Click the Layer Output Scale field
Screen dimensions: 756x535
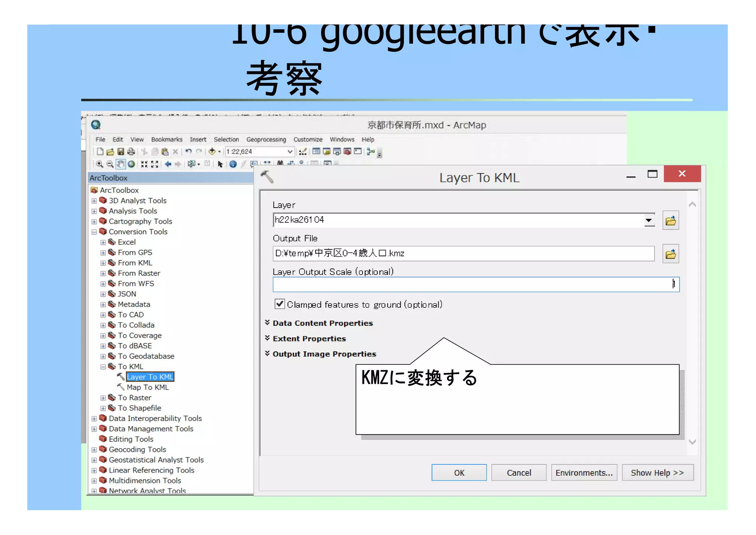click(x=476, y=284)
